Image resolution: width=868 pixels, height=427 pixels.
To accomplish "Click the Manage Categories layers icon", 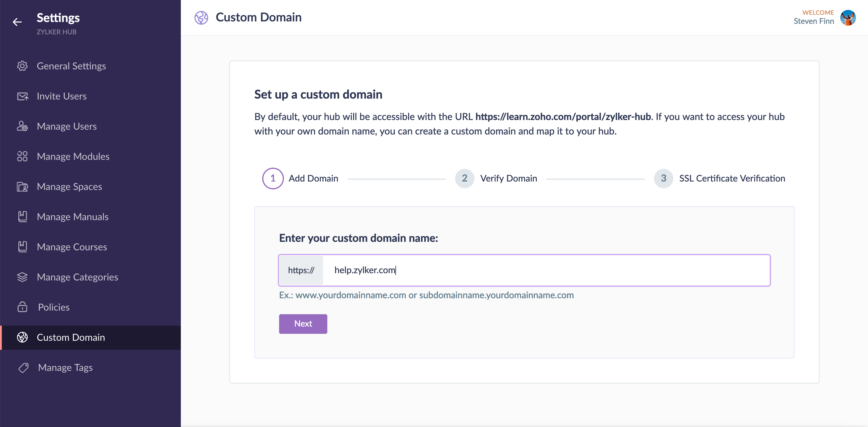I will (22, 277).
